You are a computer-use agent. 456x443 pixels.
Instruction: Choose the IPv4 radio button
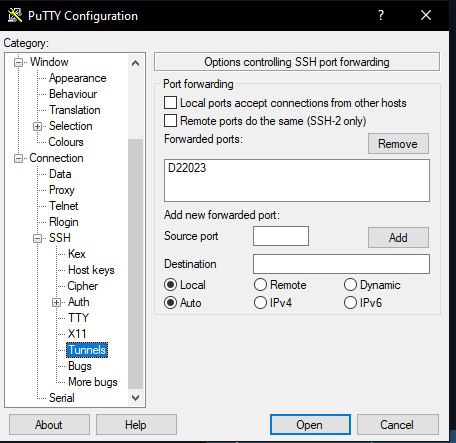point(260,303)
